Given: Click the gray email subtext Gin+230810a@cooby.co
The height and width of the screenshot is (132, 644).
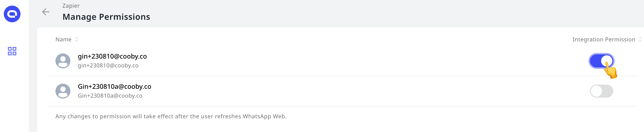Looking at the screenshot, I should (110, 96).
